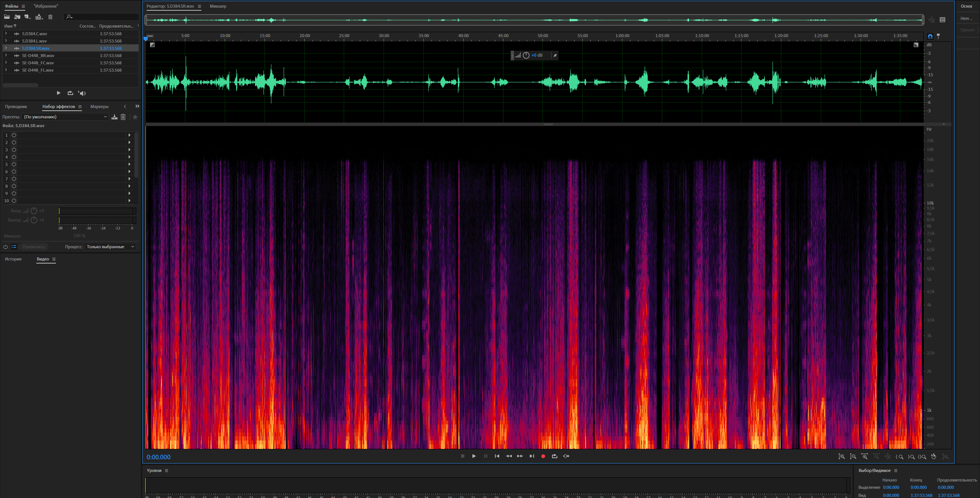980x498 pixels.
Task: Open the Presets dropdown (По умолчанию)
Action: 65,117
